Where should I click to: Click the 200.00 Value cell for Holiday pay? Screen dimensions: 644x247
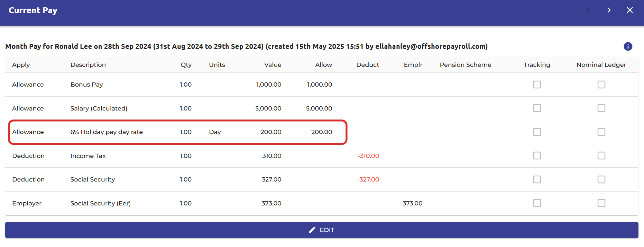click(x=271, y=132)
